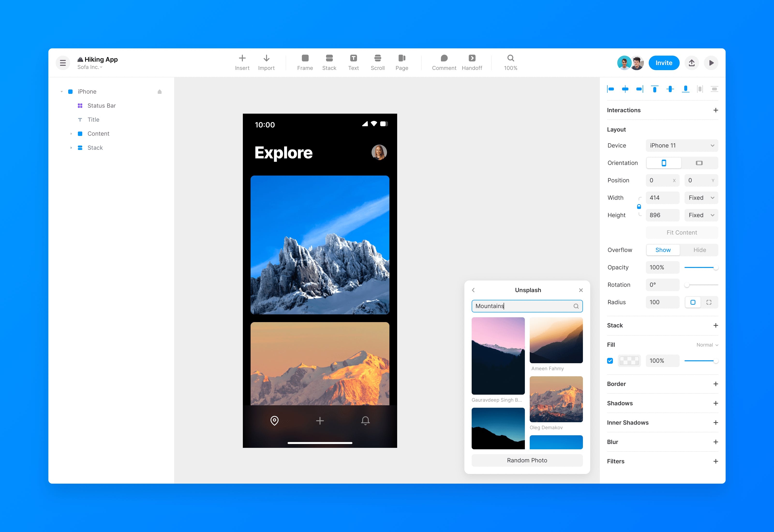The width and height of the screenshot is (774, 532).
Task: Select landscape orientation
Action: click(699, 163)
